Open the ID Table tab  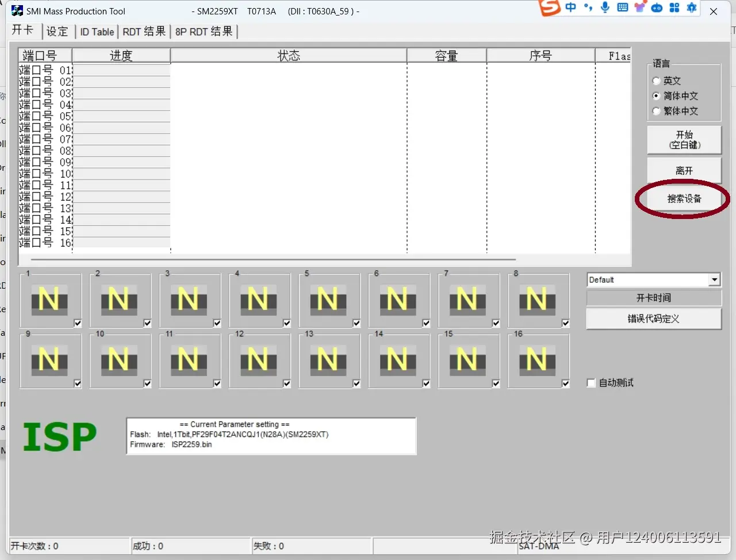(x=97, y=32)
